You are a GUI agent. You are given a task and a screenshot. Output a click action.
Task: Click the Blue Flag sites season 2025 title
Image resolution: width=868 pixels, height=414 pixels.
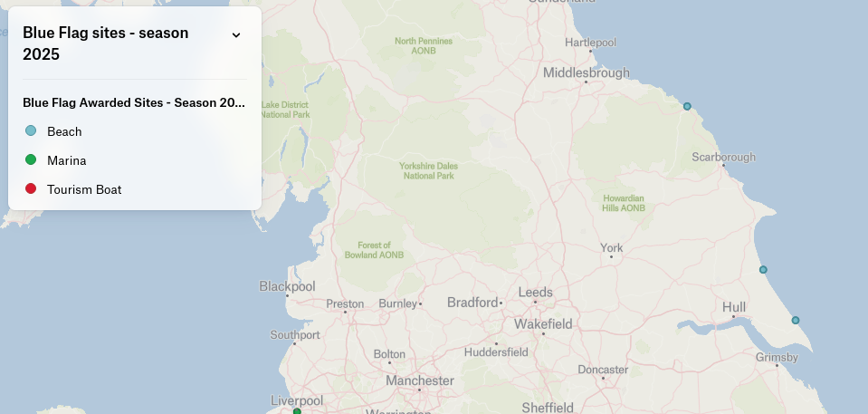pyautogui.click(x=105, y=43)
